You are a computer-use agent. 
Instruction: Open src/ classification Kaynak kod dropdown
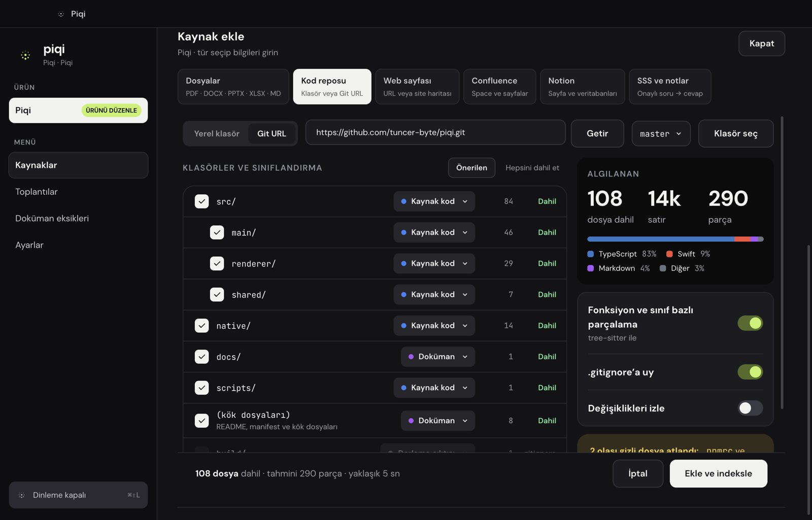tap(434, 201)
